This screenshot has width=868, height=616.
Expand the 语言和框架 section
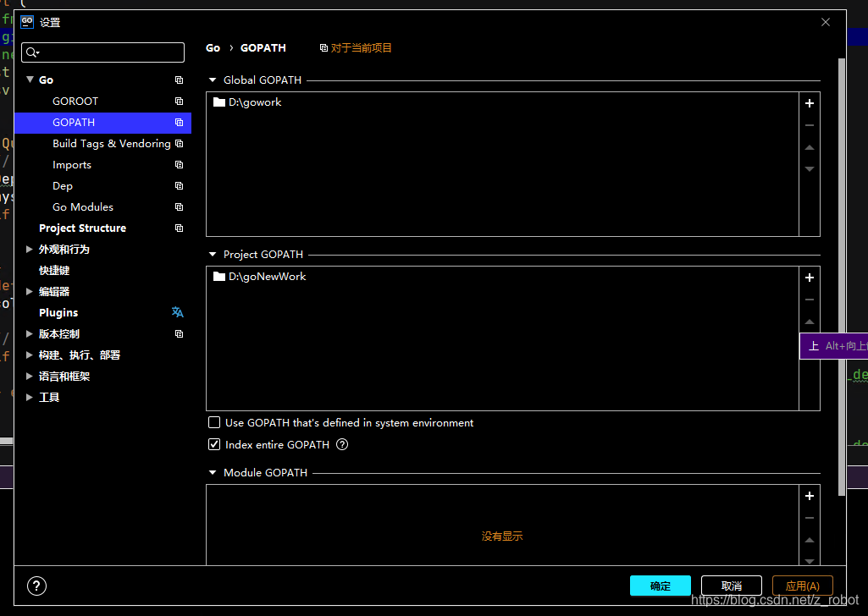(x=30, y=376)
